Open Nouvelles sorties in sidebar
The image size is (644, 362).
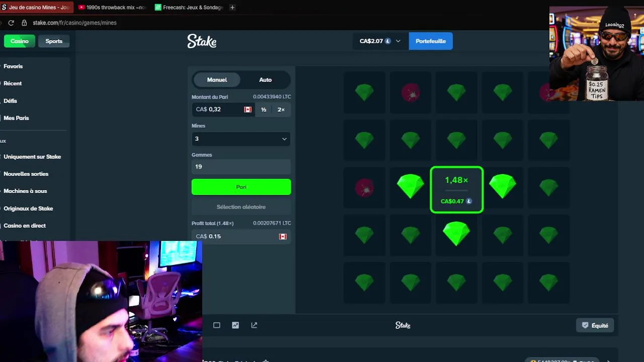[x=26, y=174]
